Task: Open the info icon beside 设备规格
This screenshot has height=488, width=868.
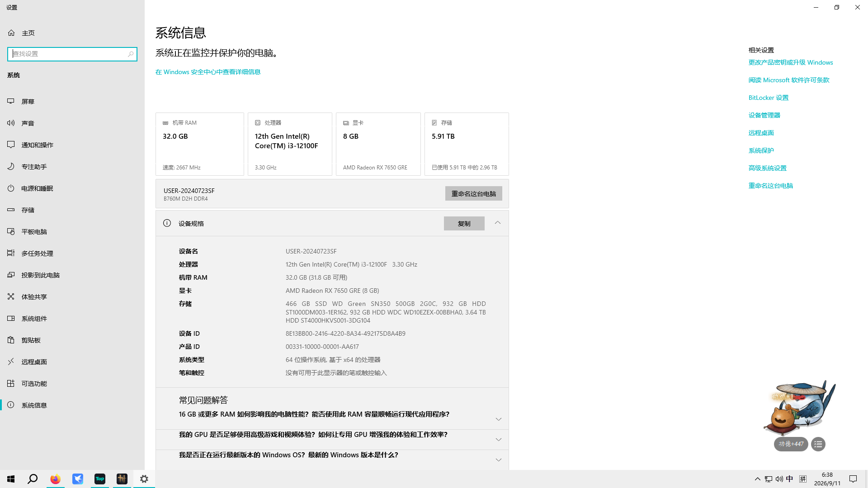Action: (167, 223)
